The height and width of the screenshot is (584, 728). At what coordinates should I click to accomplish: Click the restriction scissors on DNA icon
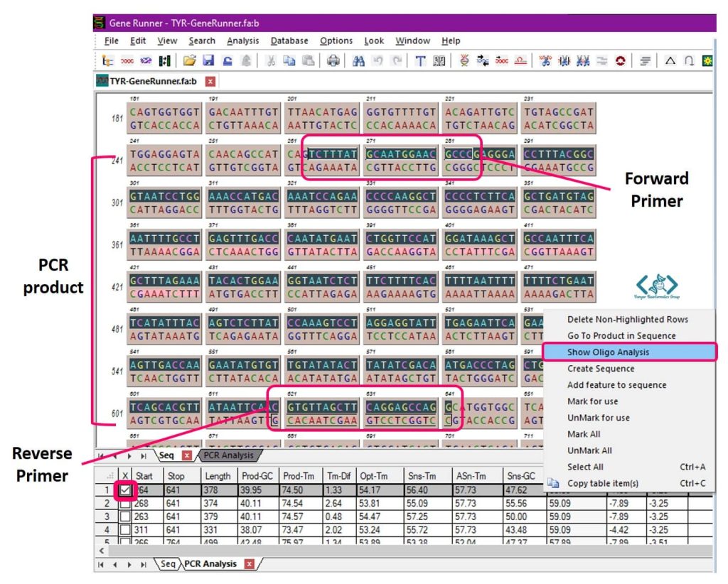[545, 61]
